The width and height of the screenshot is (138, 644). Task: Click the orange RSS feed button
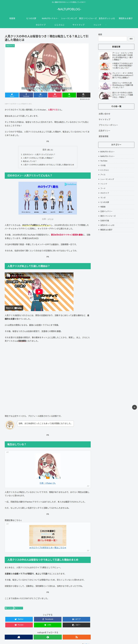pos(77,637)
